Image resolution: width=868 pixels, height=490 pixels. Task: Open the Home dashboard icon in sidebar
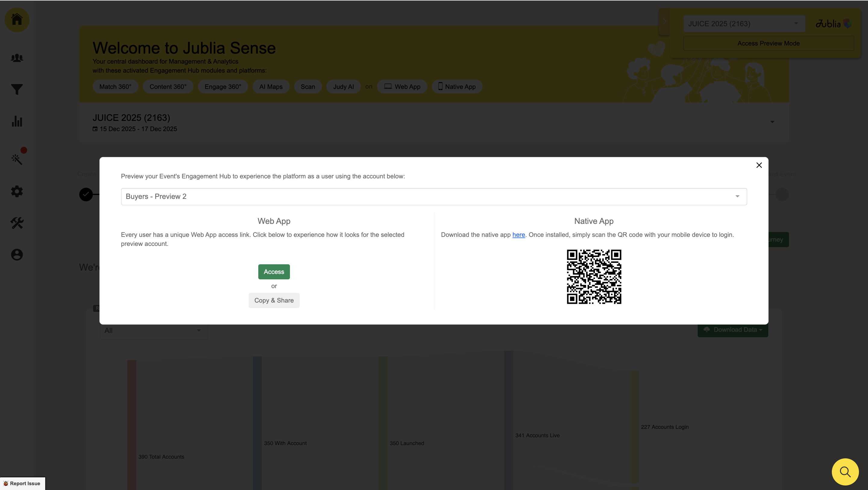[x=17, y=20]
